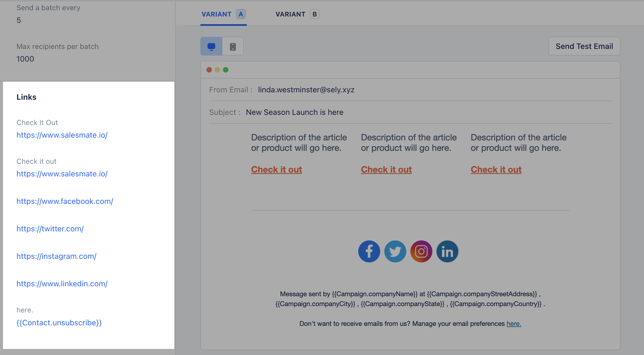The image size is (644, 355).
Task: Click the LinkedIn icon in the email footer
Action: pyautogui.click(x=447, y=251)
